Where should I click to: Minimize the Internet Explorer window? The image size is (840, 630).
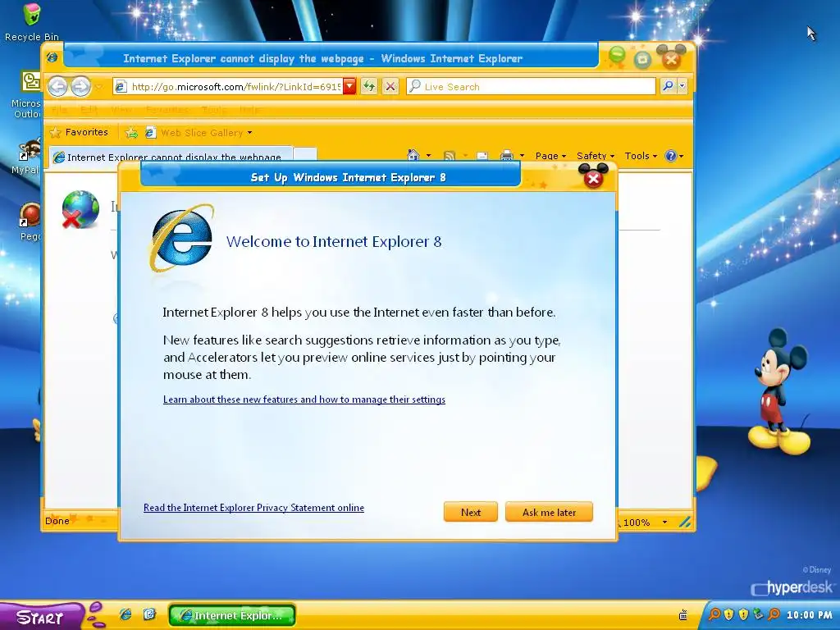(617, 55)
